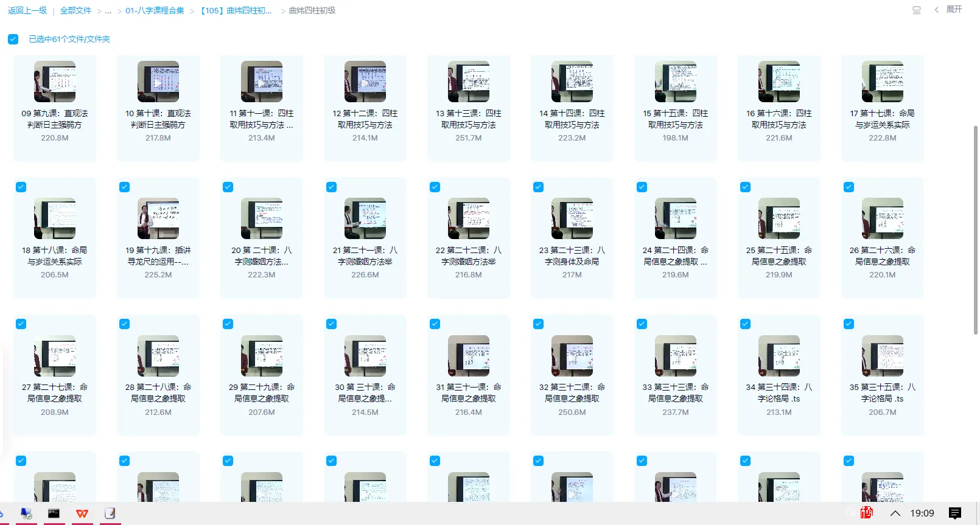Select file name '23 第二十三课：八字测身体及命局'
The width and height of the screenshot is (980, 525).
[x=572, y=256]
